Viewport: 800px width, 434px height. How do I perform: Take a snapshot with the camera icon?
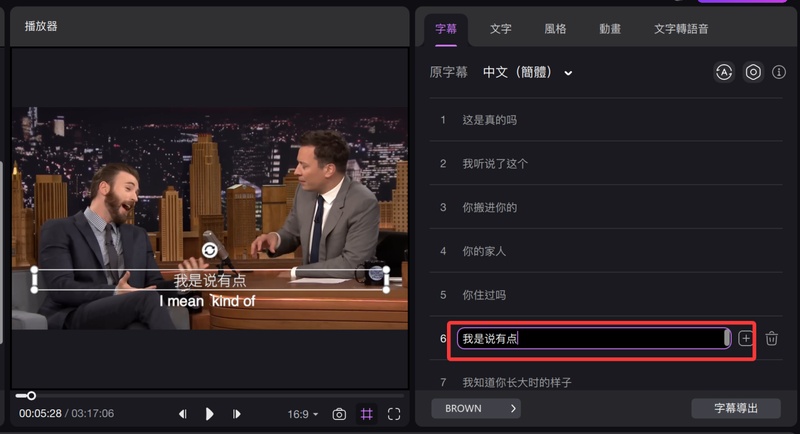tap(339, 414)
